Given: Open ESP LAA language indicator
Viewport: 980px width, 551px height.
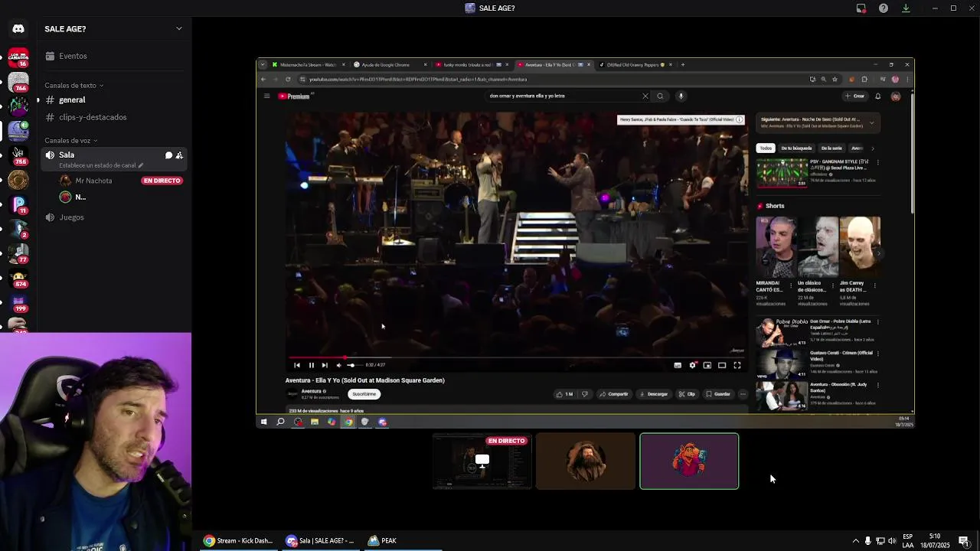Looking at the screenshot, I should (907, 541).
